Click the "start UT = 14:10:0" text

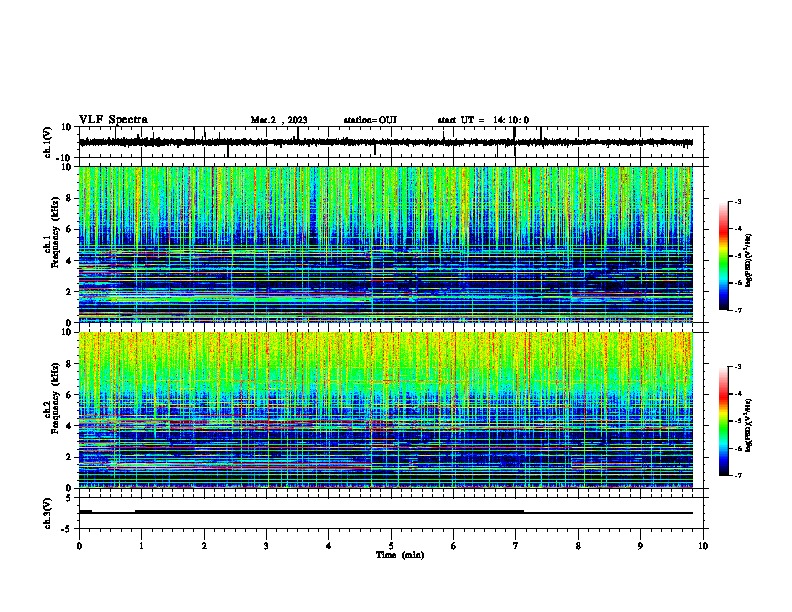point(483,120)
